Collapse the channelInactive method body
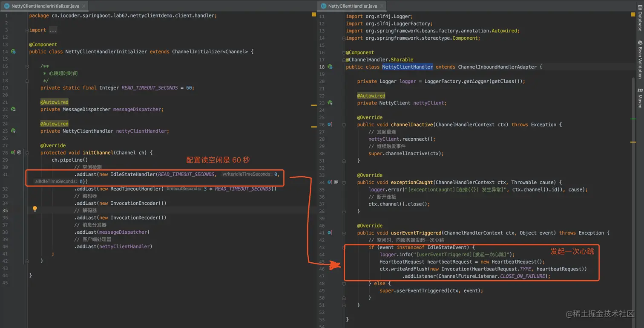The width and height of the screenshot is (644, 328). pos(344,125)
